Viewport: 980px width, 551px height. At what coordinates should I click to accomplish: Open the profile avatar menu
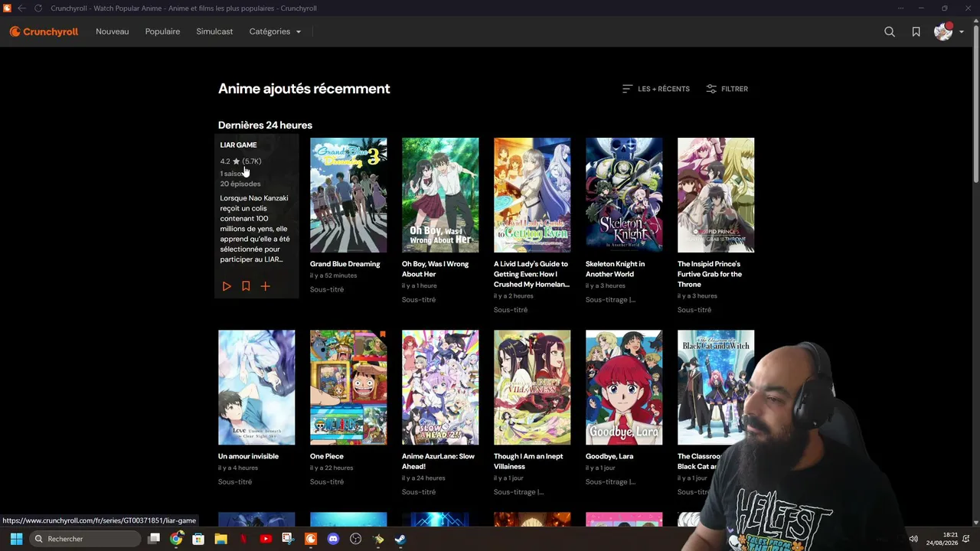942,31
